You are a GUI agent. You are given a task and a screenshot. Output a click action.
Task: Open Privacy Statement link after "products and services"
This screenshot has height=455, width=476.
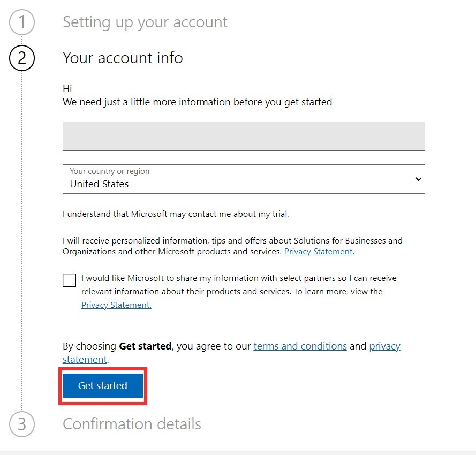click(319, 252)
